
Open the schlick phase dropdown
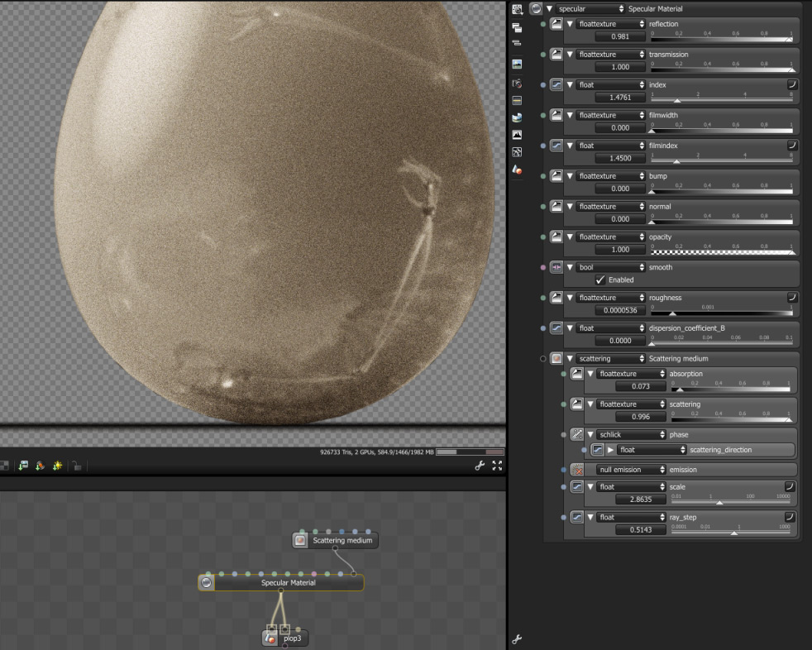(x=631, y=434)
